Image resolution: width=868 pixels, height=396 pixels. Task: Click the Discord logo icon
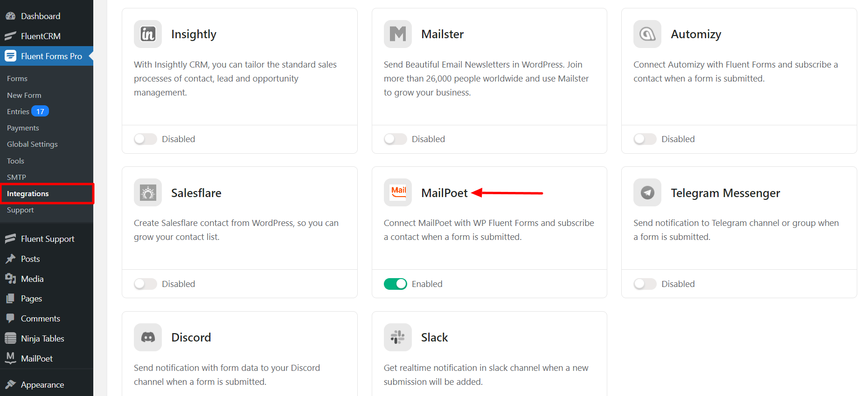coord(148,337)
